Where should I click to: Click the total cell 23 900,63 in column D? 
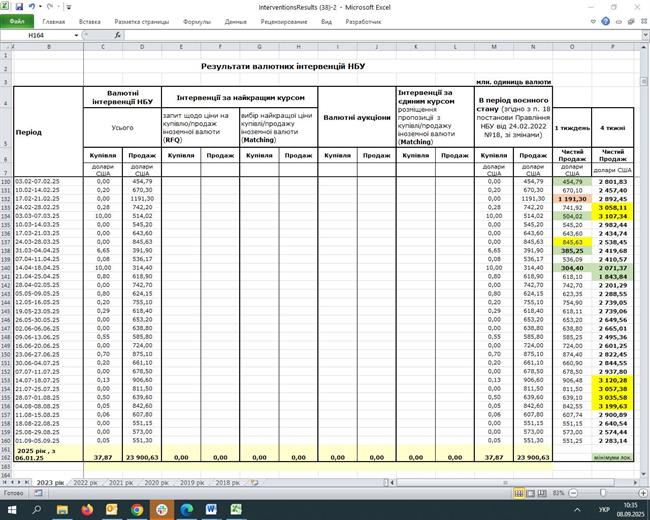142,457
